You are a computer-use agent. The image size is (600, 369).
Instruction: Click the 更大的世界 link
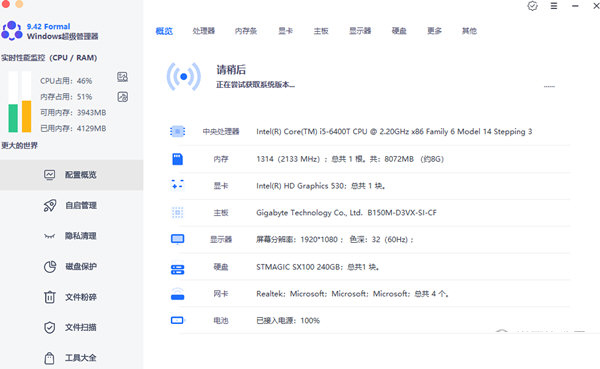(20, 145)
